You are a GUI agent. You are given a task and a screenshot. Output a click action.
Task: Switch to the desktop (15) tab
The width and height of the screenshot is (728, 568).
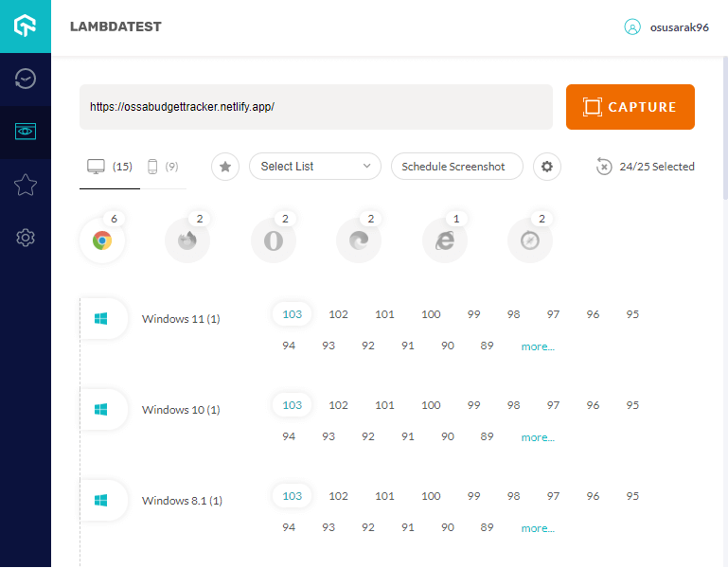pos(110,167)
